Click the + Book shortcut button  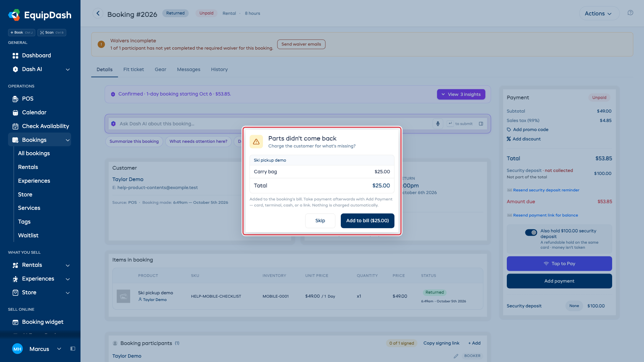[x=21, y=33]
